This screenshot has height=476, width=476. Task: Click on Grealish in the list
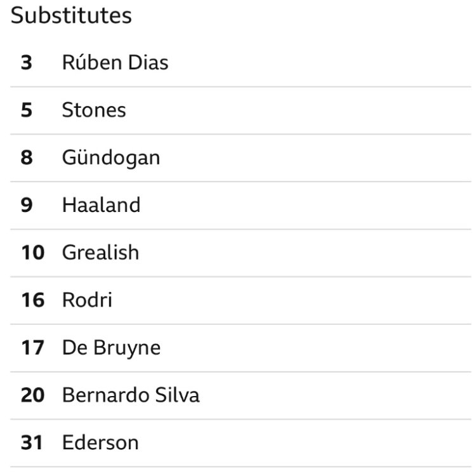[x=100, y=253]
